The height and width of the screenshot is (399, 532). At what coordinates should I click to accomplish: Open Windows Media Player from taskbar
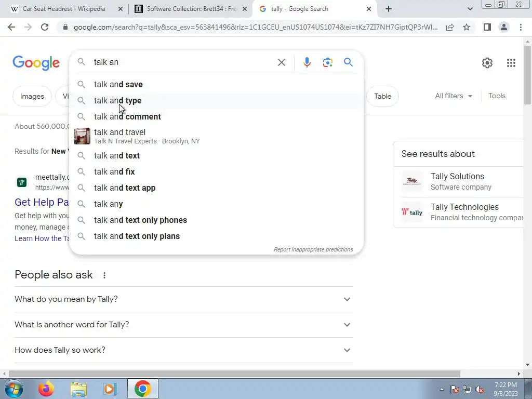click(x=110, y=389)
